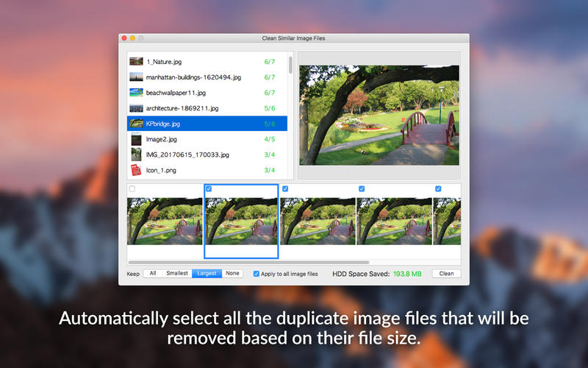Select the architecture-1869211.jpg file icon

(x=136, y=108)
